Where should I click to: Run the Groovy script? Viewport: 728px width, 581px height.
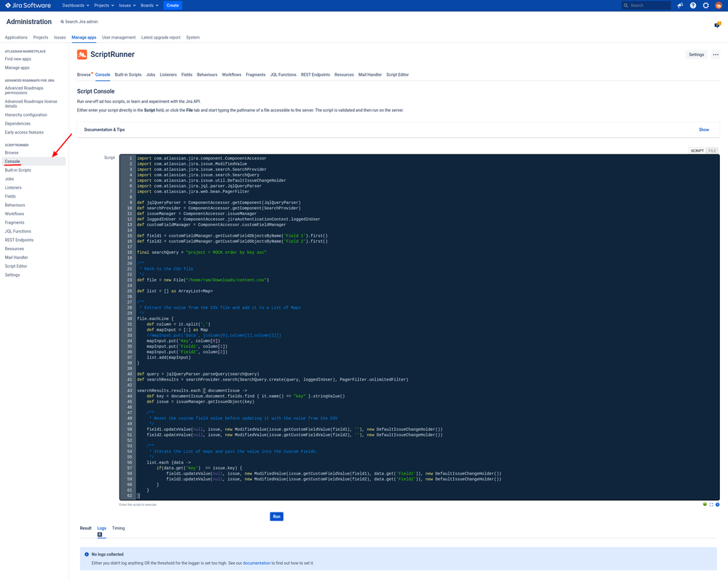[276, 516]
